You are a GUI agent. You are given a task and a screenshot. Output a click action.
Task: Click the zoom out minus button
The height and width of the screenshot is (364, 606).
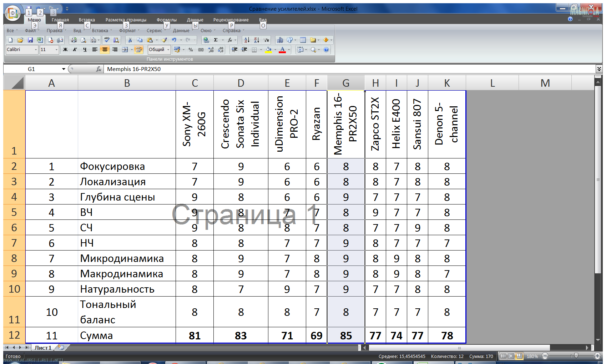click(x=545, y=356)
